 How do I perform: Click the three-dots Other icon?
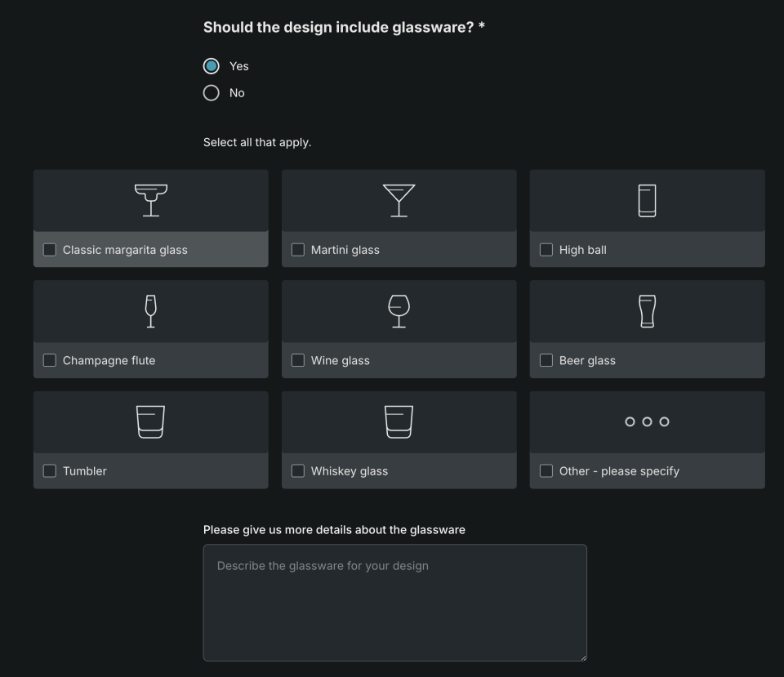point(647,421)
